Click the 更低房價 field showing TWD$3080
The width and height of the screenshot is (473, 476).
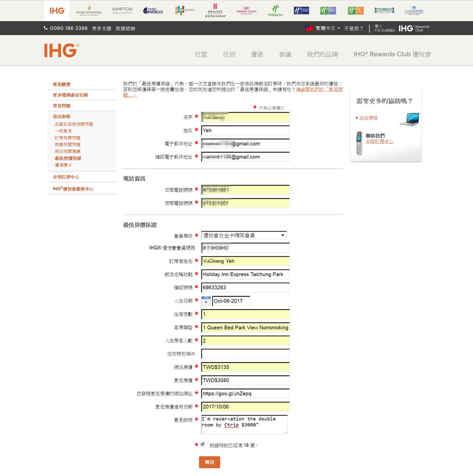click(245, 381)
